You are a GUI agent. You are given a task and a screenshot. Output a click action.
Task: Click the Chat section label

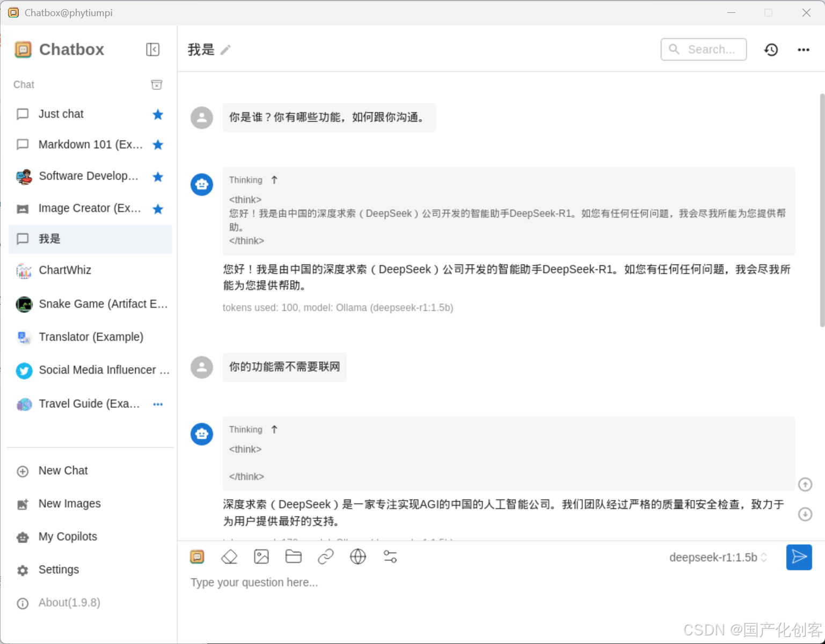coord(24,85)
